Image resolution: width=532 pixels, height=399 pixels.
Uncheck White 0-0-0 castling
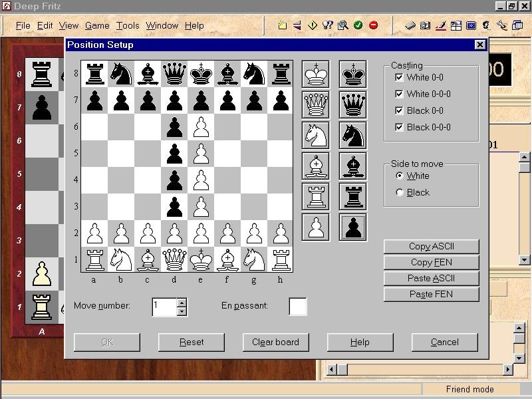[400, 94]
